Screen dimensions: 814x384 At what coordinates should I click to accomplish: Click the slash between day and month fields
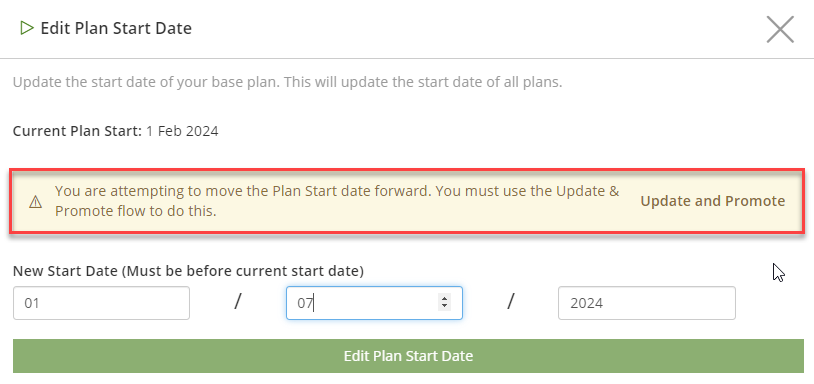tap(238, 301)
